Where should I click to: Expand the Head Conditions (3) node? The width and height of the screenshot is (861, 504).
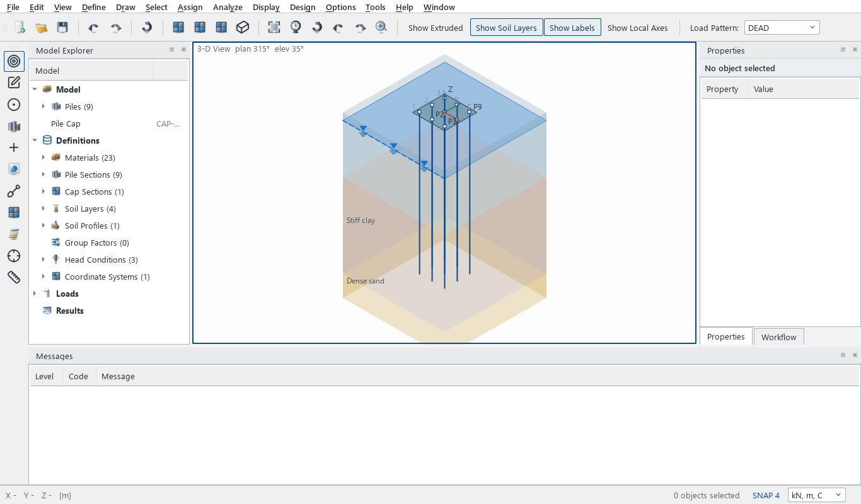click(43, 260)
